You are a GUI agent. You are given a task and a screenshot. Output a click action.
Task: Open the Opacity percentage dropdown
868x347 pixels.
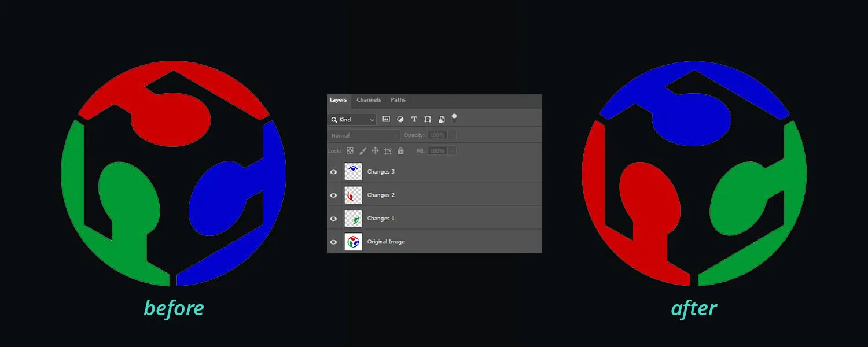click(452, 135)
